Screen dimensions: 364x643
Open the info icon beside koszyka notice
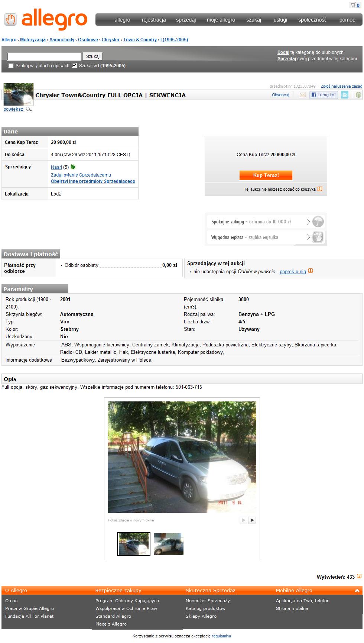320,189
